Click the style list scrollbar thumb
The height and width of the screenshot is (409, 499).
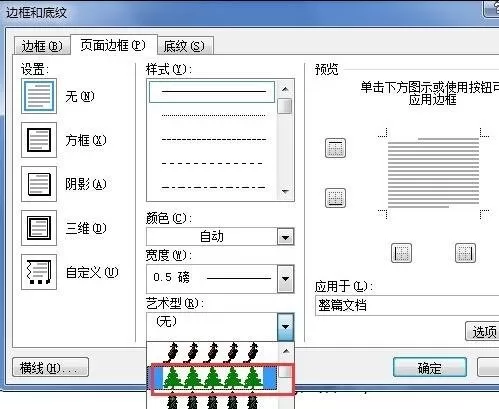285,106
